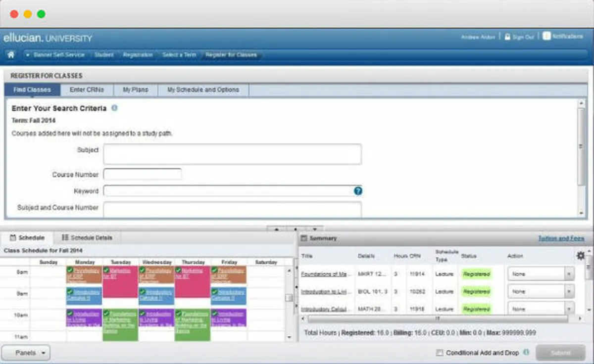Select the Schedule Details tab
Image resolution: width=594 pixels, height=364 pixels.
[87, 238]
